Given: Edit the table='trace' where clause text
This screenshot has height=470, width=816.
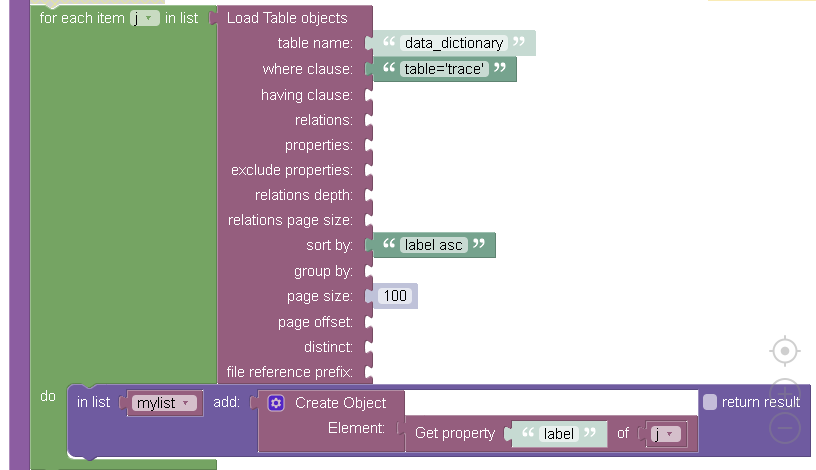Looking at the screenshot, I should (444, 69).
